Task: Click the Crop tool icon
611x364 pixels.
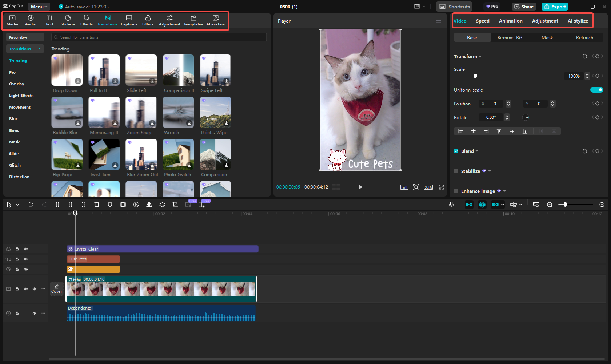Action: [x=175, y=205]
